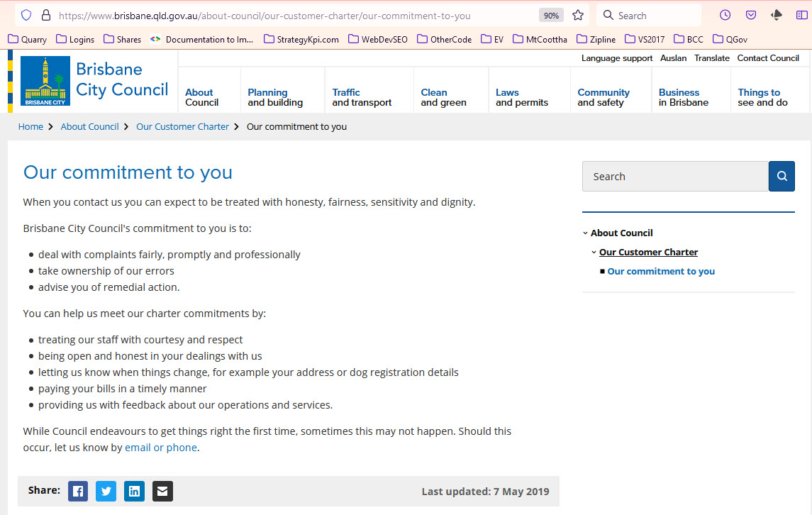
Task: Click 'being open and honest in your dealings with us'
Action: pyautogui.click(x=150, y=356)
